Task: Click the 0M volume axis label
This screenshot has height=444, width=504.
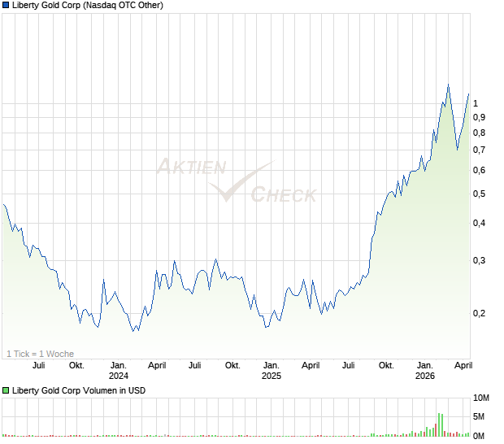Action: point(481,436)
